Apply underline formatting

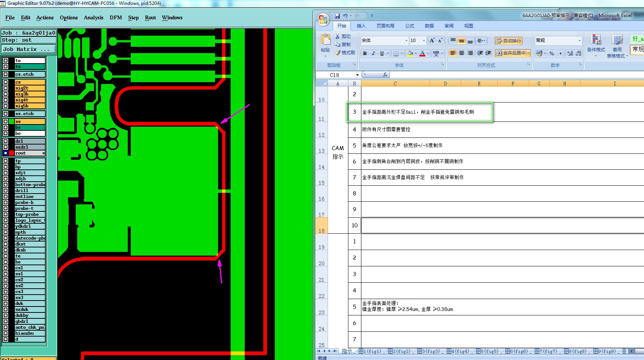click(x=382, y=53)
